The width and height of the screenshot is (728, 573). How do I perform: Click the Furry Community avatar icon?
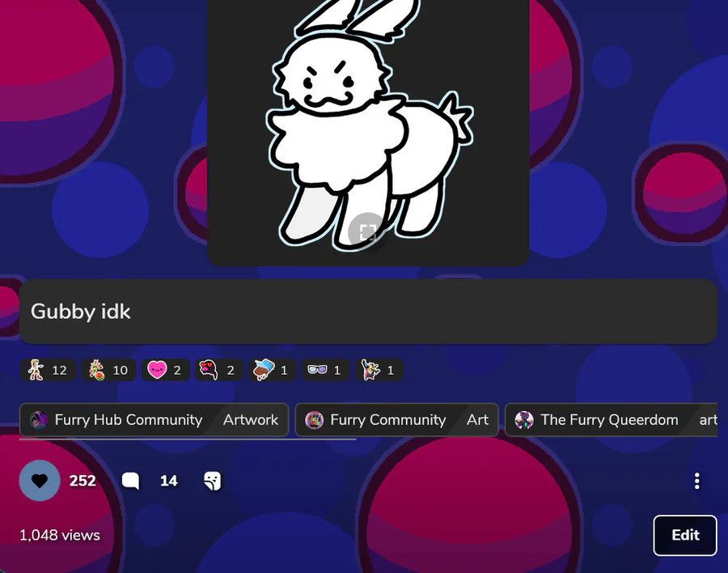[315, 420]
